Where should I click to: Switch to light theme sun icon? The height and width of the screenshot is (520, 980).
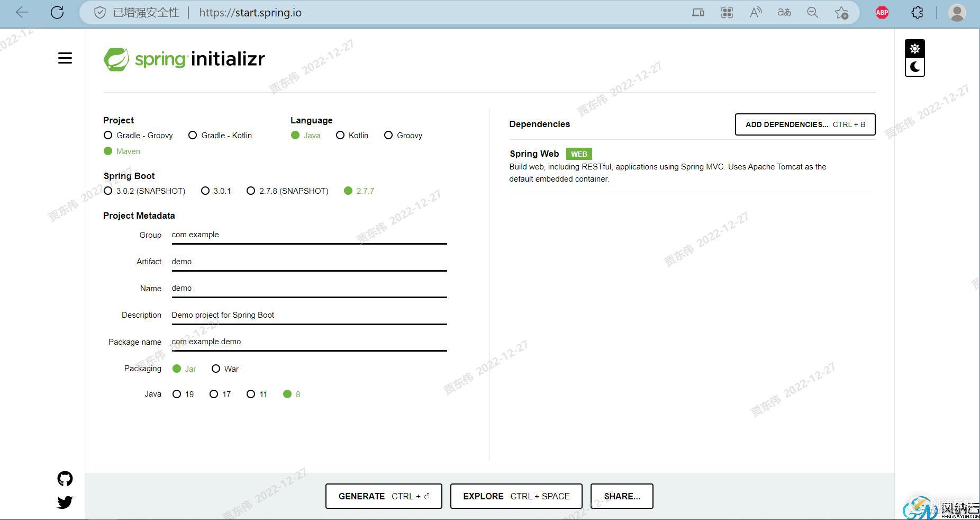915,49
